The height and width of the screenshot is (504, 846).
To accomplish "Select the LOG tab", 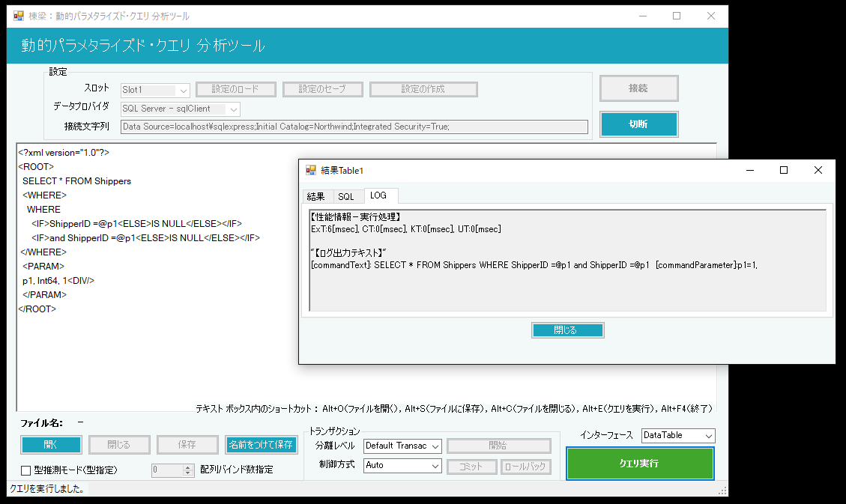I will click(379, 195).
